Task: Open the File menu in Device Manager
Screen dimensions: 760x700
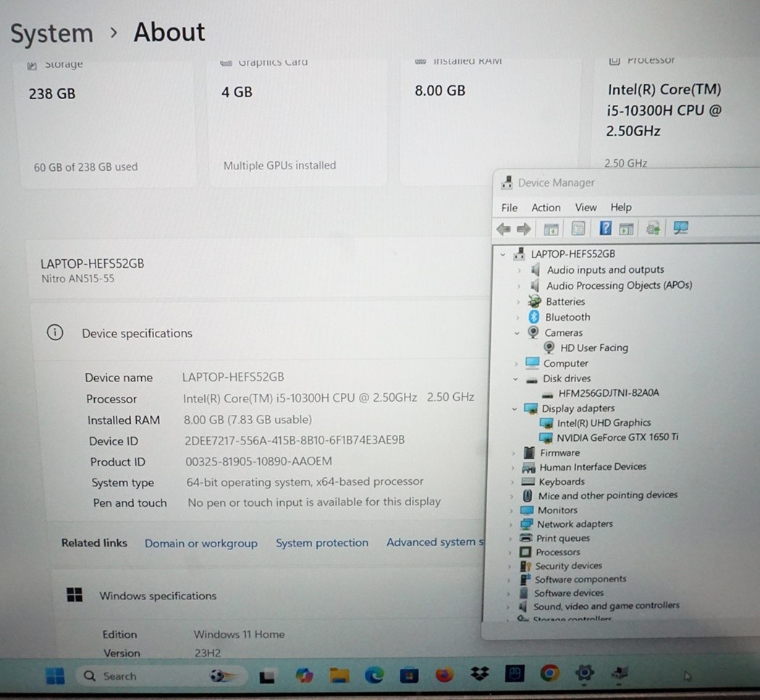Action: [509, 208]
